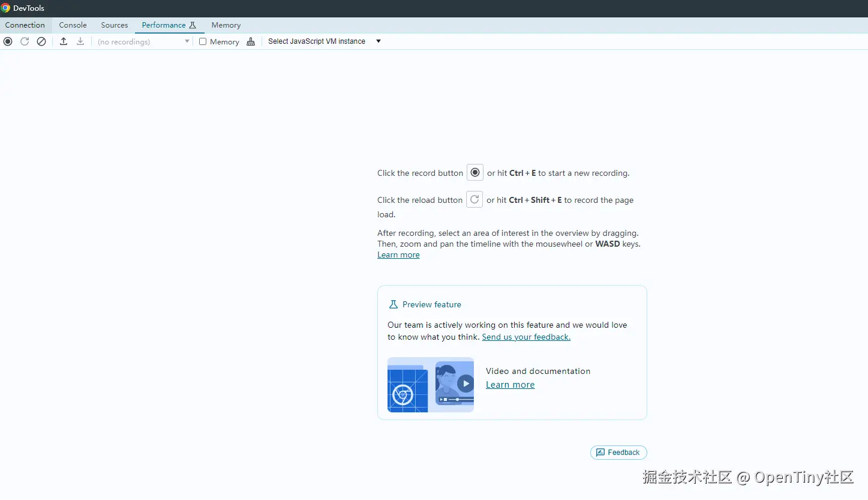Viewport: 868px width, 500px height.
Task: Open the Sources tab
Action: tap(115, 25)
